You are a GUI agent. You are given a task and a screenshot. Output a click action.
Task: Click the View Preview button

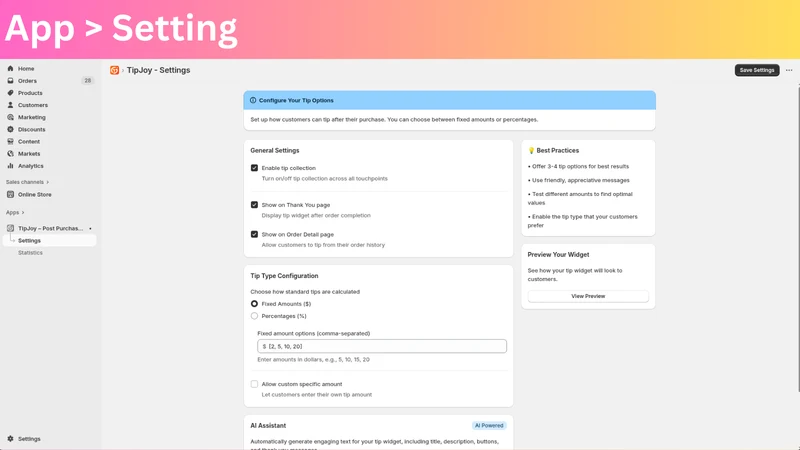click(588, 296)
